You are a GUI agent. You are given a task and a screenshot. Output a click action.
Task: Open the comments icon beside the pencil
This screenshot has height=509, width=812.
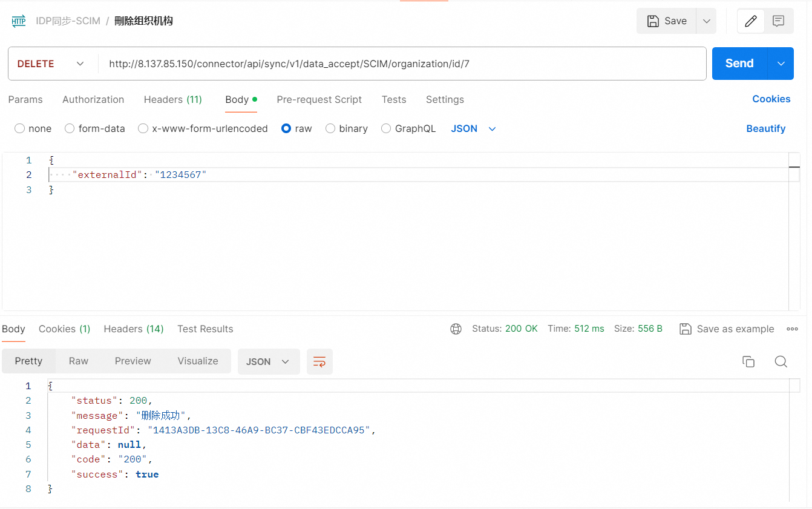point(779,21)
